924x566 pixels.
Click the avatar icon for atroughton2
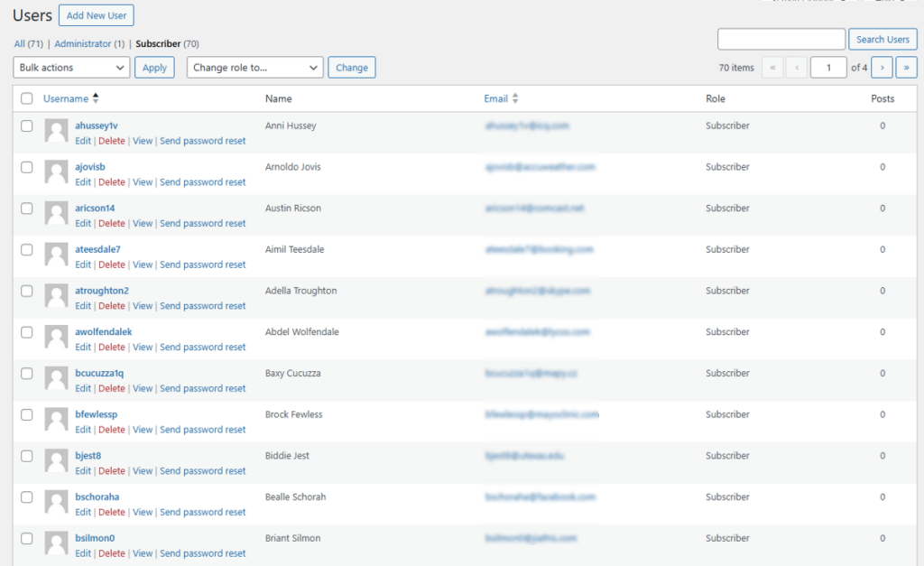[x=57, y=295]
